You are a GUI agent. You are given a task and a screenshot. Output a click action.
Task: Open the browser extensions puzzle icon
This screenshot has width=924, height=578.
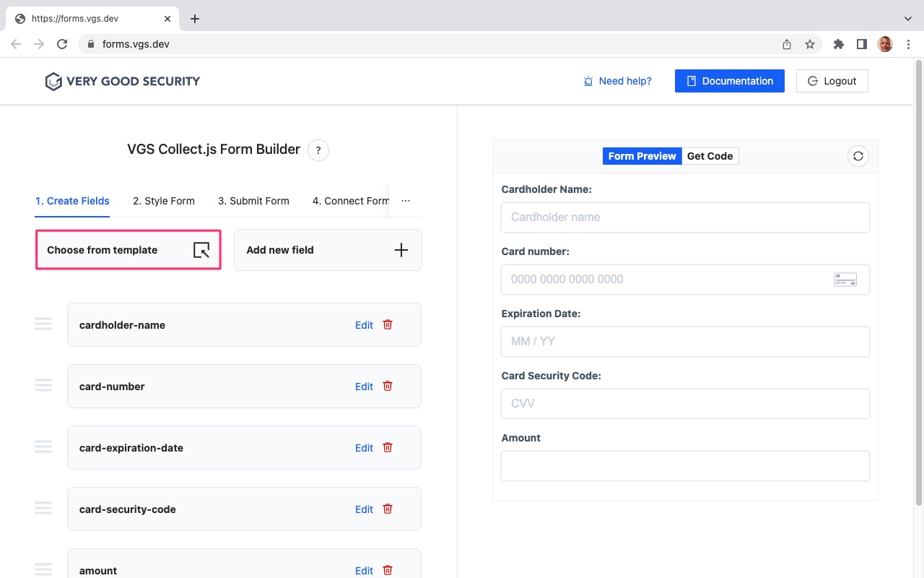pos(838,44)
